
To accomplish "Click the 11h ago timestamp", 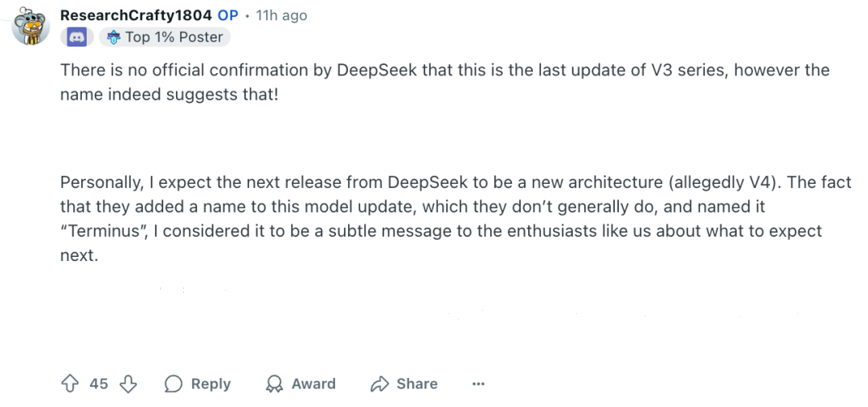I will [x=281, y=15].
